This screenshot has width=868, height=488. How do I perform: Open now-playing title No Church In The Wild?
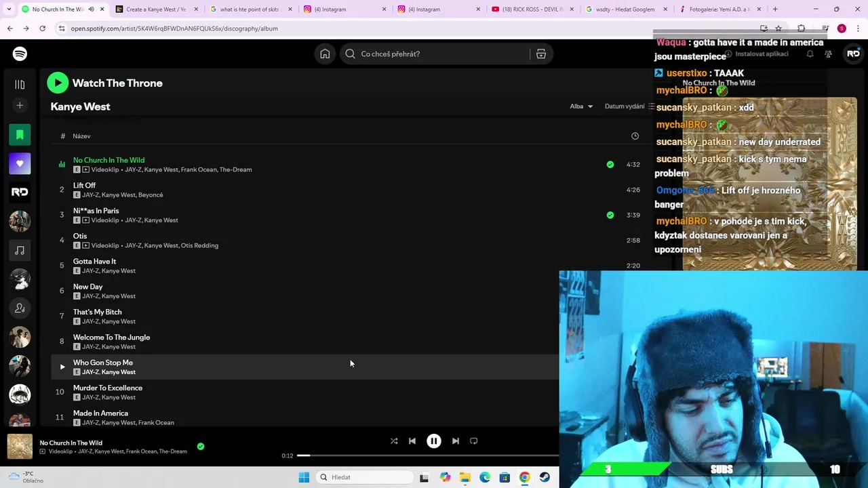(71, 443)
